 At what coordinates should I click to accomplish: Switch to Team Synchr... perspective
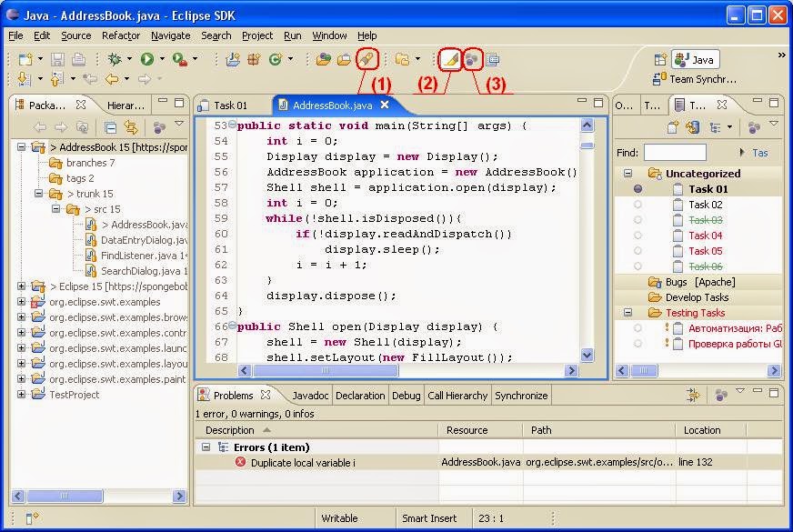click(696, 79)
